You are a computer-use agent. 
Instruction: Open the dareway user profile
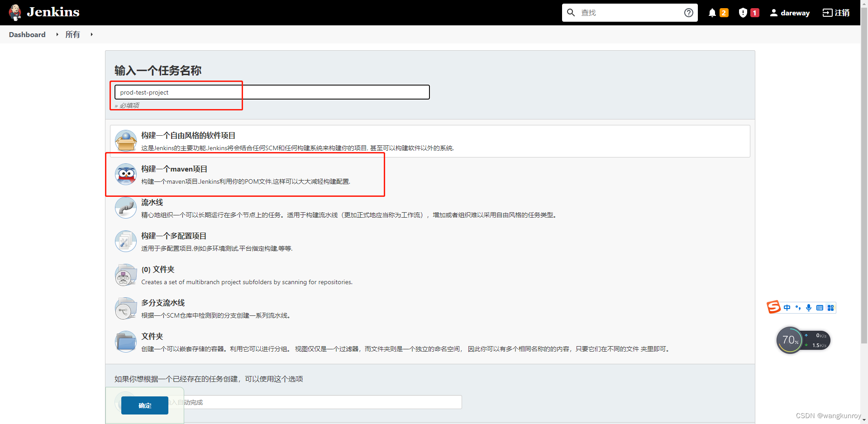(790, 13)
